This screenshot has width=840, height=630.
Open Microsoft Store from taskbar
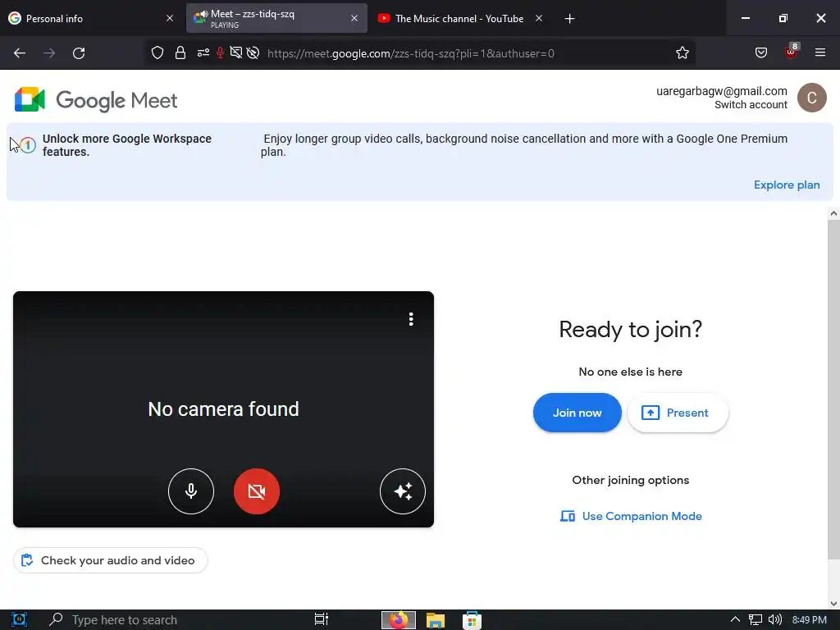pos(472,620)
